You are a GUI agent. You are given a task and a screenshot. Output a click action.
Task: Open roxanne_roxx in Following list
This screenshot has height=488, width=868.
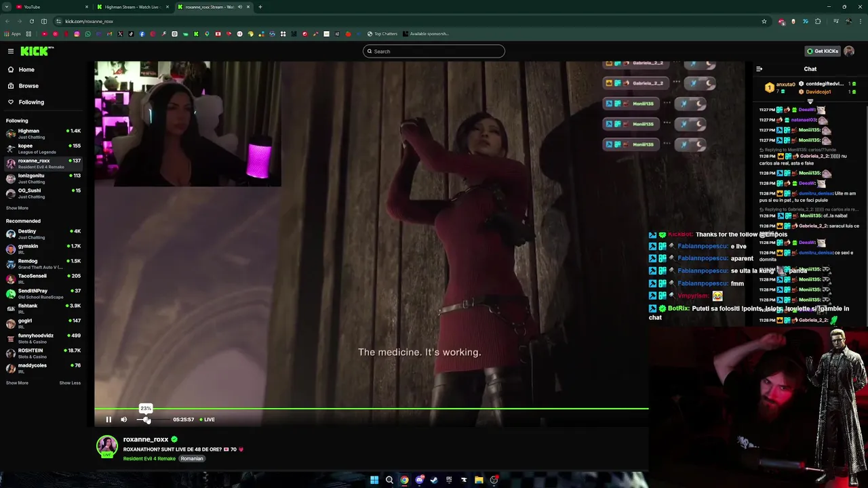(42, 163)
